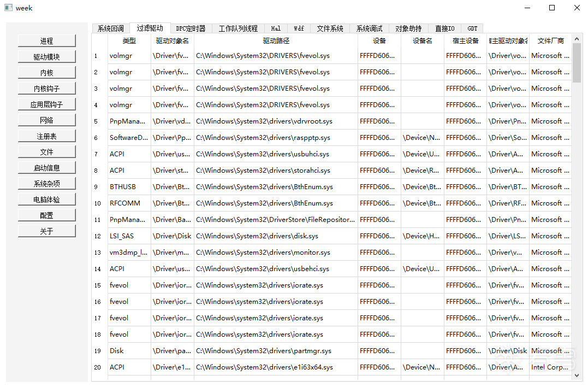Open the 驱动模块 section
This screenshot has height=387, width=588.
(46, 57)
